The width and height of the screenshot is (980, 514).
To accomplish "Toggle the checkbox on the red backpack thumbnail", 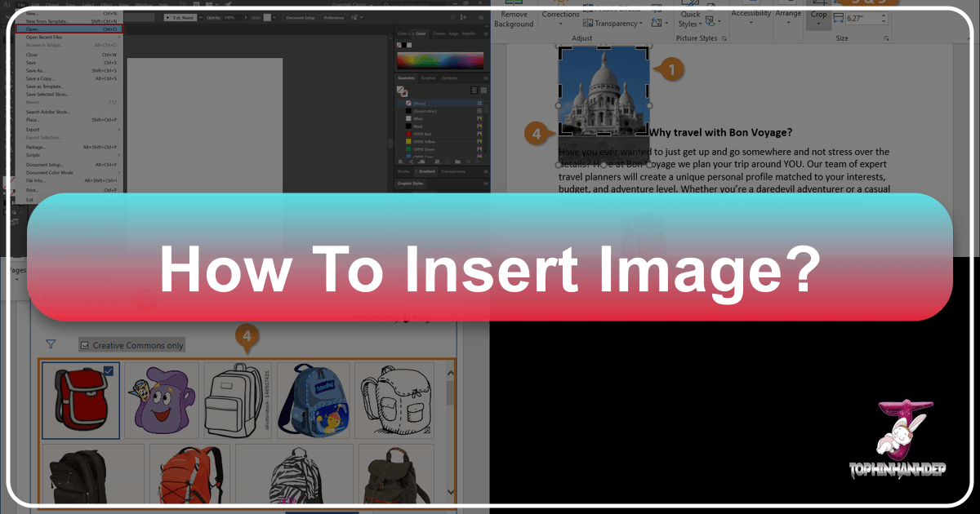I will [x=109, y=370].
